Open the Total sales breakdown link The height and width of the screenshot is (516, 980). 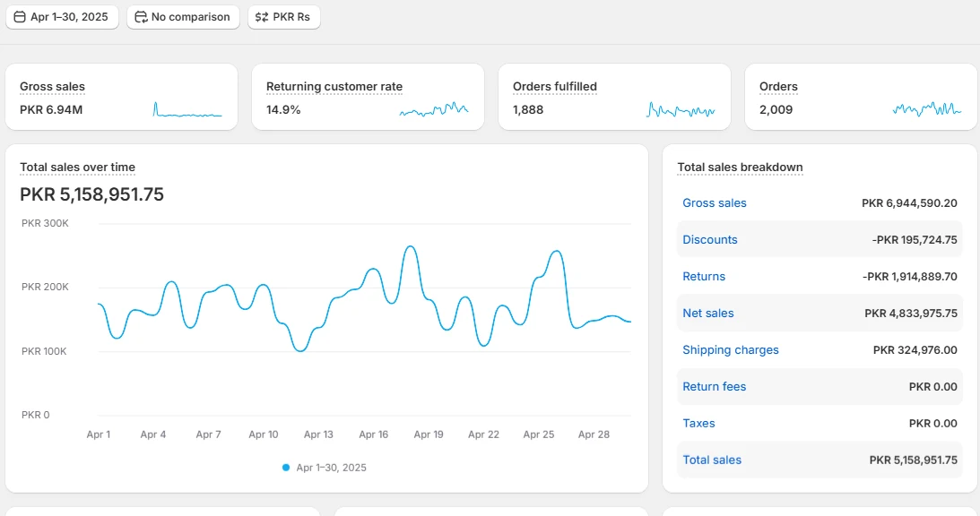coord(712,460)
